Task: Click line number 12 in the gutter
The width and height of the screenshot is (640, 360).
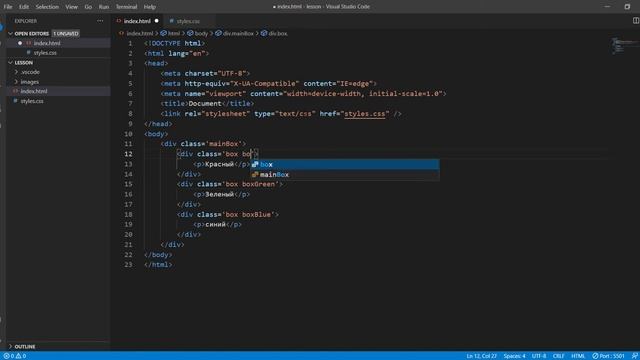Action: point(129,154)
